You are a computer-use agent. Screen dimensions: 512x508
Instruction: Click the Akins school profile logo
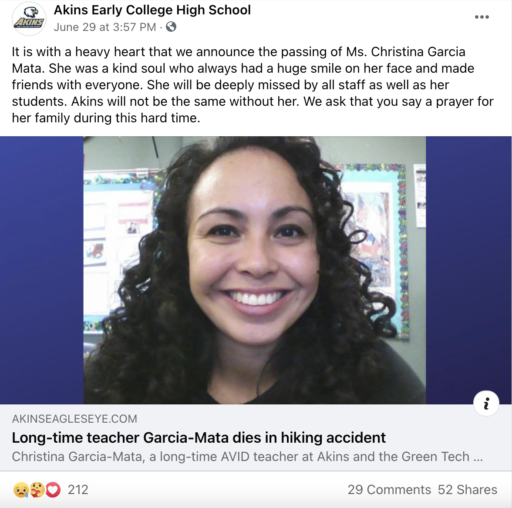click(x=29, y=19)
